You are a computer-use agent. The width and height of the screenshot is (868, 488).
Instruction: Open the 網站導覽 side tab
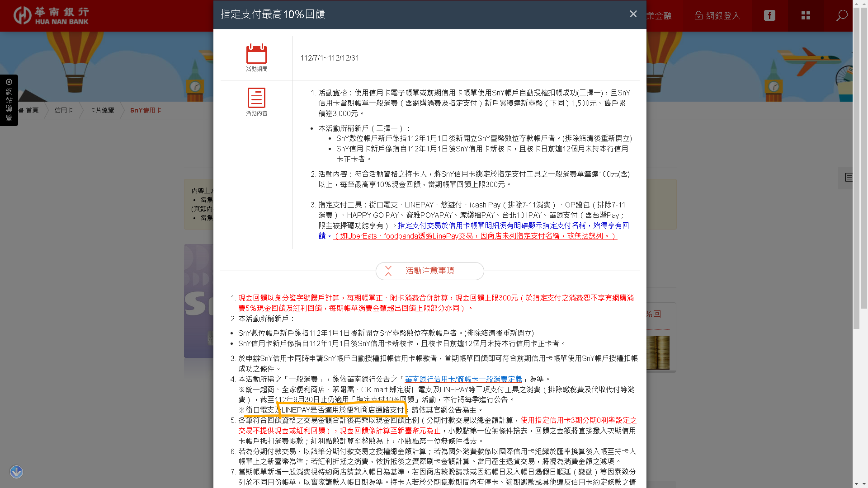9,100
